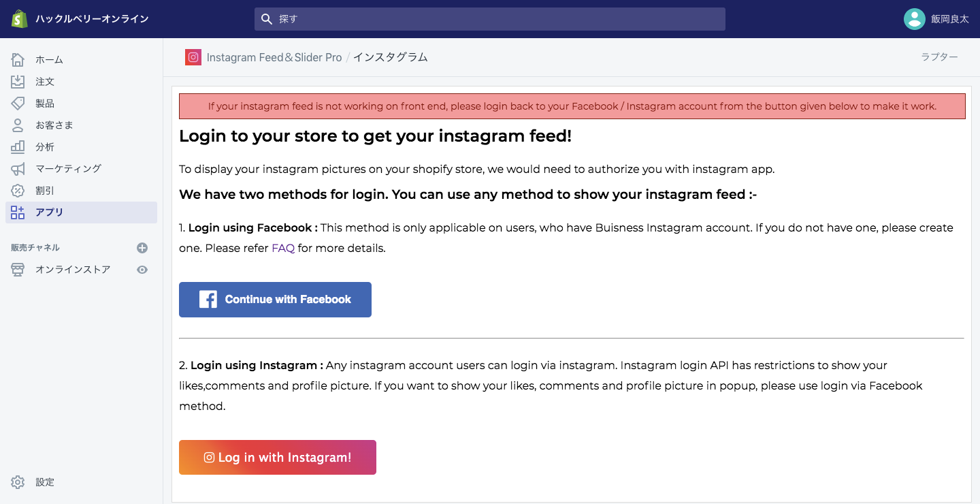This screenshot has height=504, width=980.
Task: Click the お客さま person icon
Action: pyautogui.click(x=18, y=125)
